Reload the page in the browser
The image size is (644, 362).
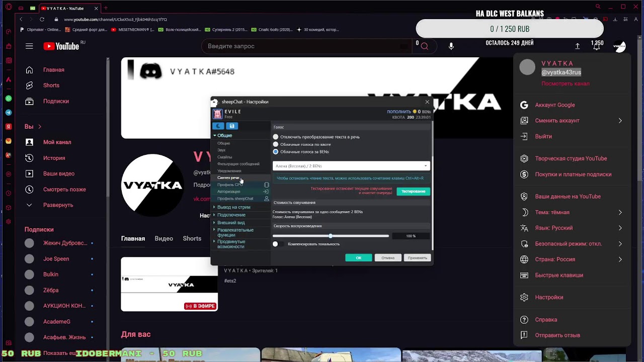42,19
